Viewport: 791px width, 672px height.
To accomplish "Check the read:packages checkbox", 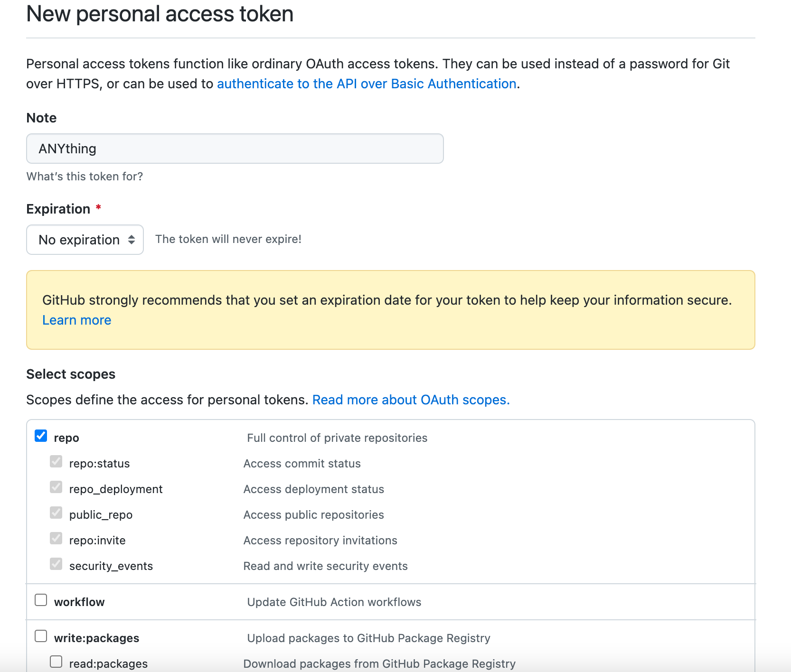I will pyautogui.click(x=56, y=661).
